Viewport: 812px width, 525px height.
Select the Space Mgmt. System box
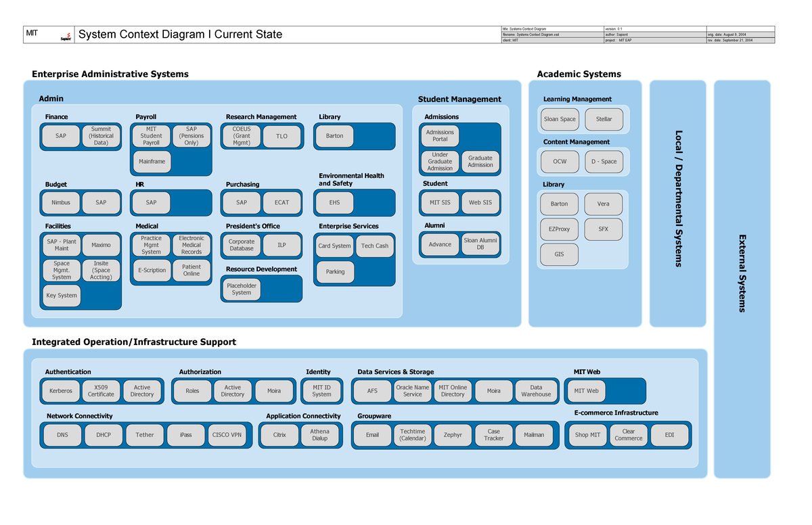[x=62, y=270]
